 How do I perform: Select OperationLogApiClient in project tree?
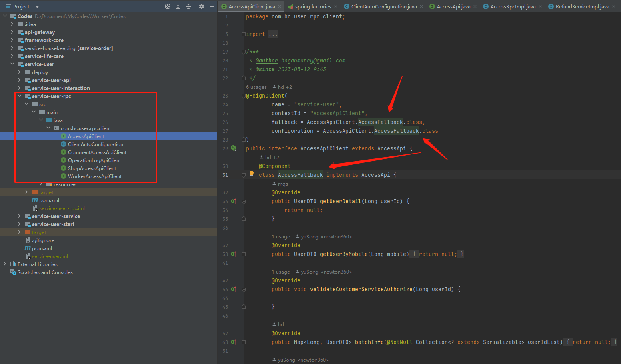tap(94, 160)
